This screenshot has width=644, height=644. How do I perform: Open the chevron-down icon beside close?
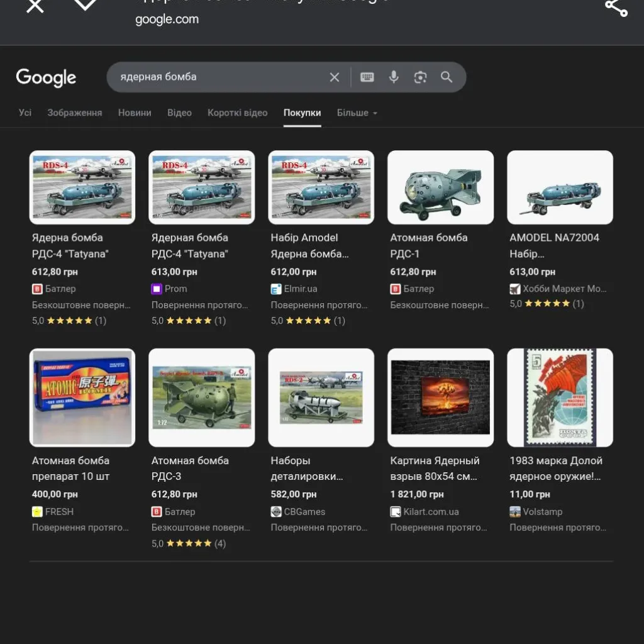pos(85,4)
